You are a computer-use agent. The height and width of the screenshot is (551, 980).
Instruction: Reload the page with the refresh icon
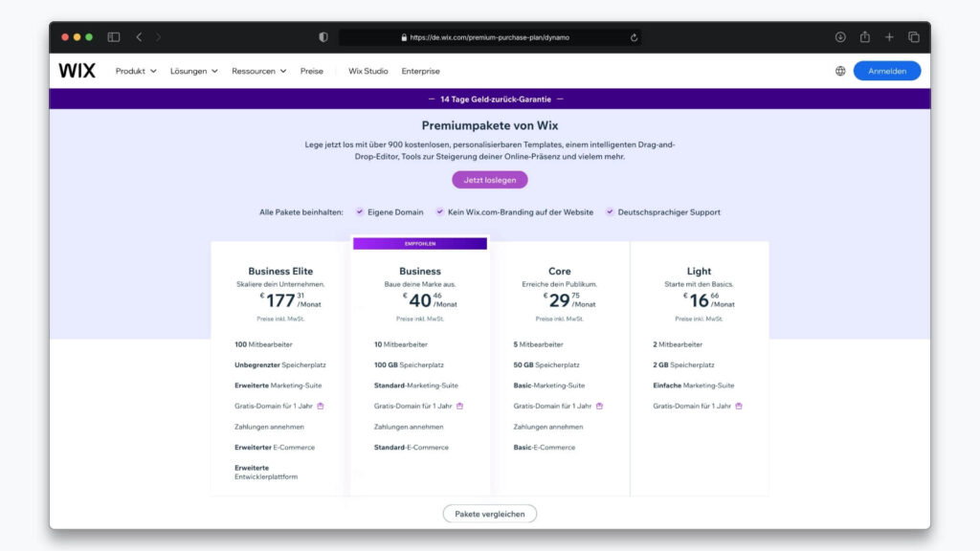[634, 37]
